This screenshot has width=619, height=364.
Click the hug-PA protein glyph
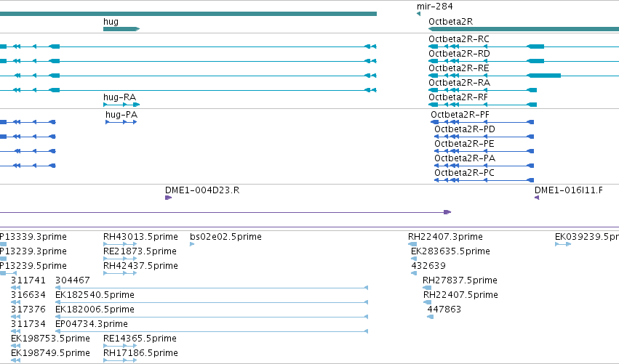pyautogui.click(x=121, y=122)
